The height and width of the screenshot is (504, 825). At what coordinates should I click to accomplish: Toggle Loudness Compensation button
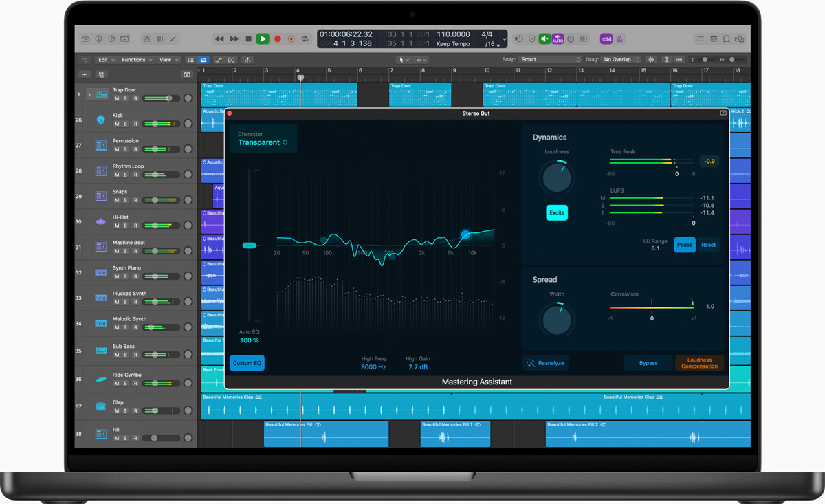coord(699,363)
